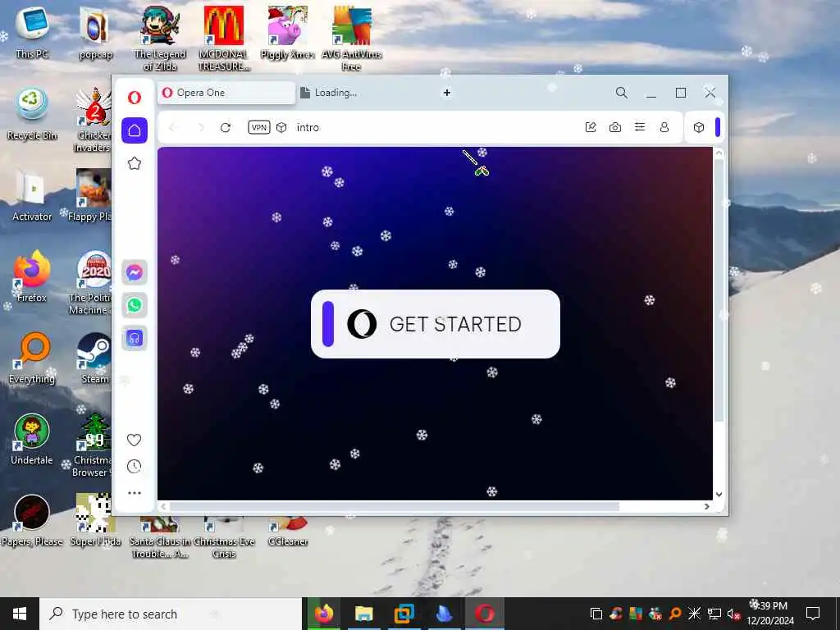The image size is (840, 630).
Task: Open Bookmarks star icon in the sidebar
Action: coord(135,163)
